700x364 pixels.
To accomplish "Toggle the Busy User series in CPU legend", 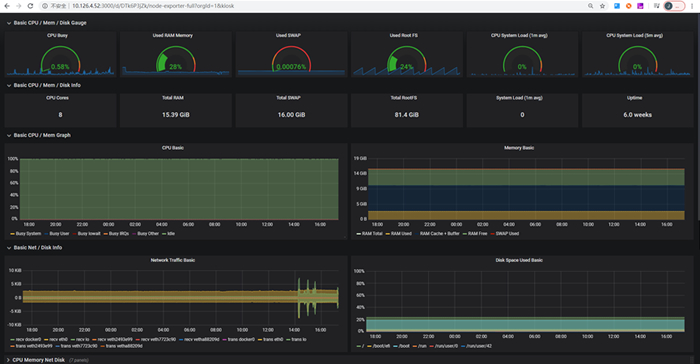I will click(59, 234).
